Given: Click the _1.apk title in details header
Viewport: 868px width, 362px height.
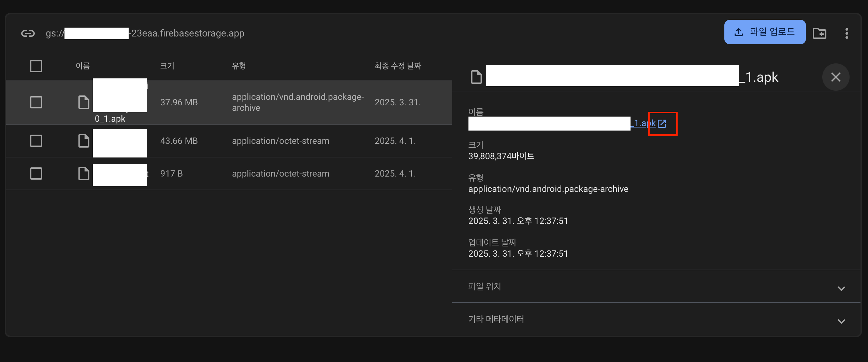Looking at the screenshot, I should 758,77.
